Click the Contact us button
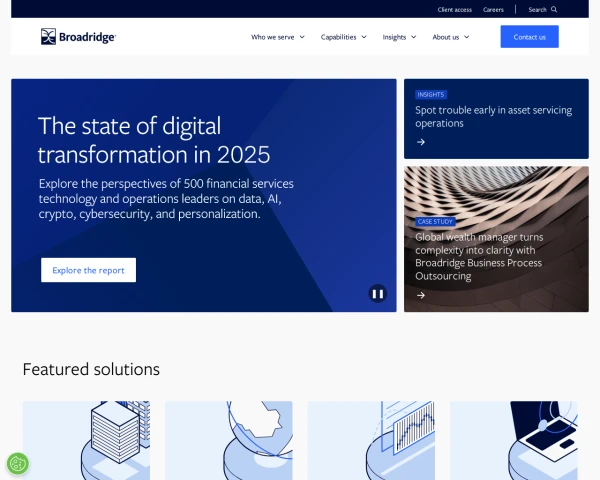Viewport: 600px width, 480px height. click(530, 37)
